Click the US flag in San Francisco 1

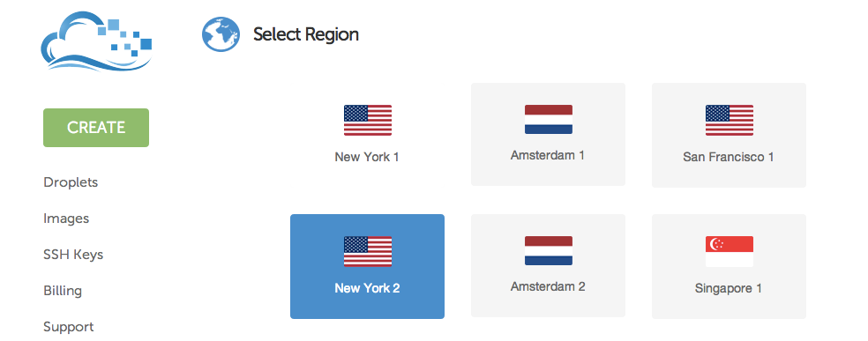[x=729, y=120]
